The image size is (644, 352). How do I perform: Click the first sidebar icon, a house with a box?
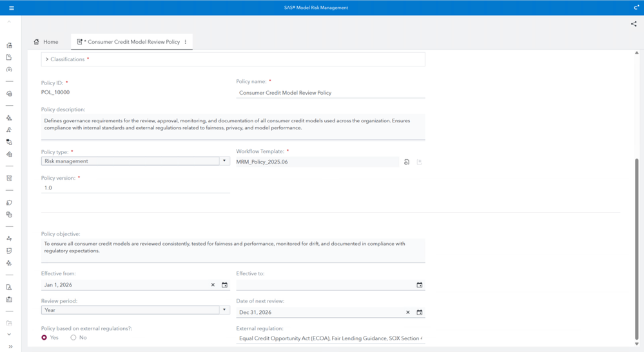click(9, 45)
